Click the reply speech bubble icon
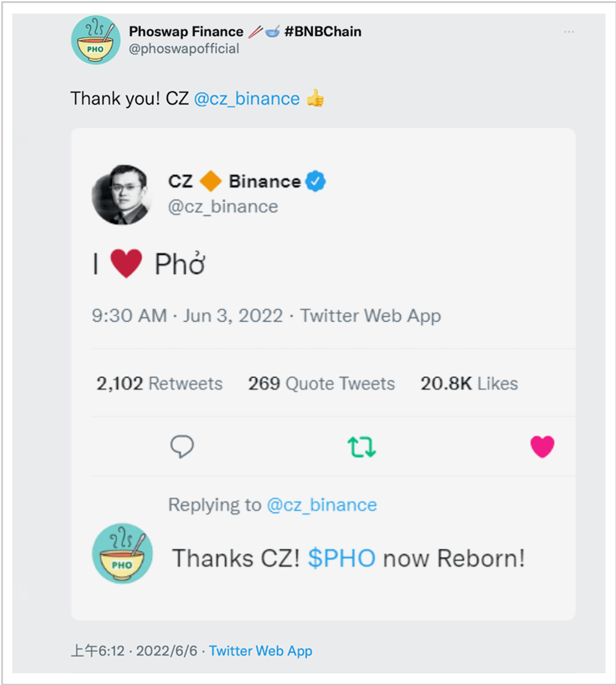The image size is (616, 685). point(182,447)
